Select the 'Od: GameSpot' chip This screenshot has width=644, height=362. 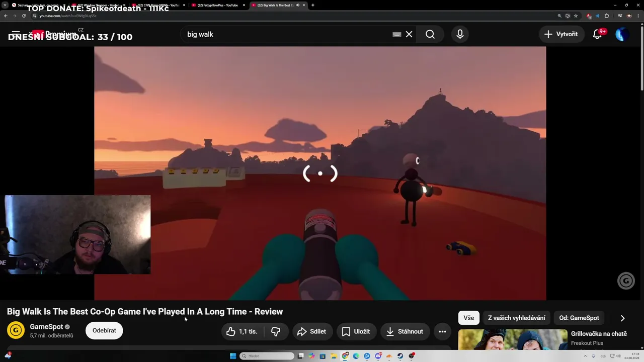(579, 318)
